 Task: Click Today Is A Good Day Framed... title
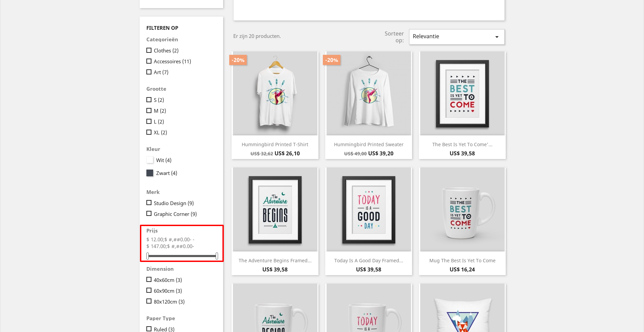click(x=369, y=261)
